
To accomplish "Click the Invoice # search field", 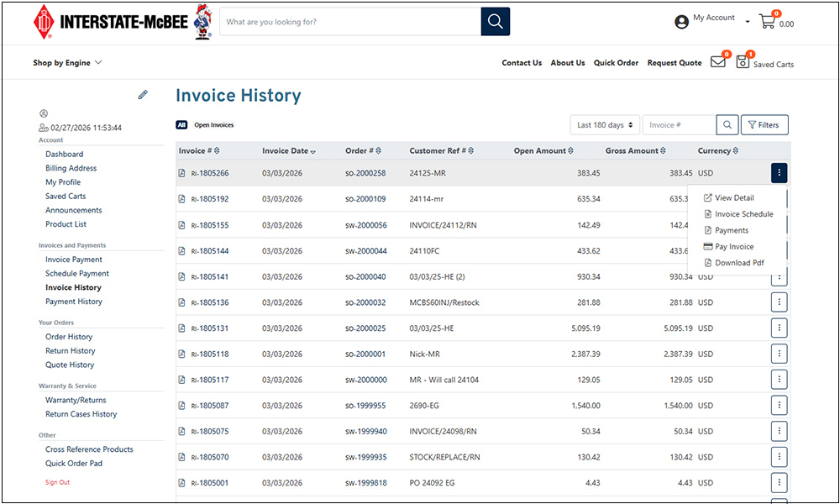I will [x=679, y=125].
